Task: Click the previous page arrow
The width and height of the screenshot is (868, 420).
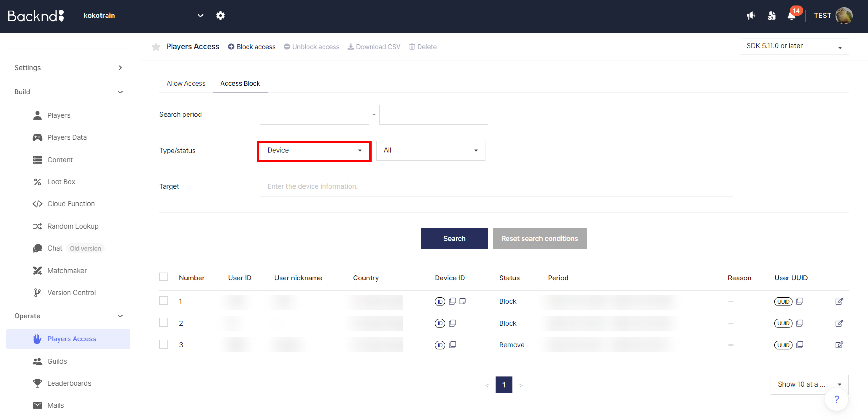Action: [487, 385]
